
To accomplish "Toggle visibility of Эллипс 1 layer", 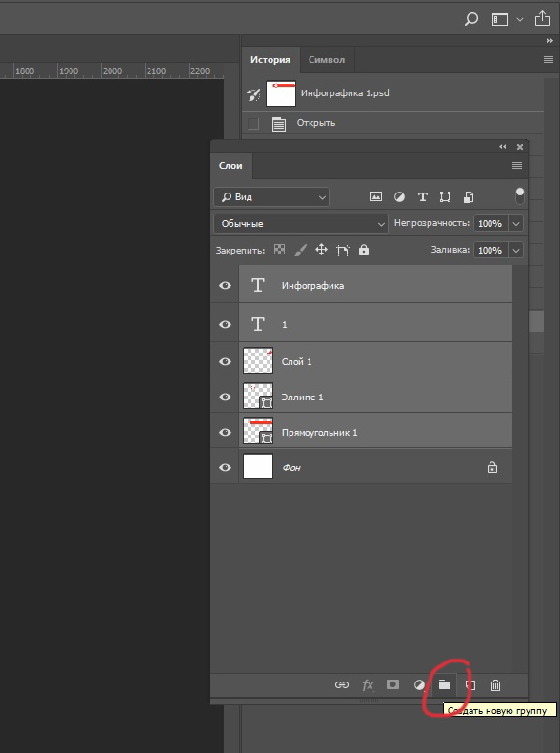I will click(x=225, y=397).
